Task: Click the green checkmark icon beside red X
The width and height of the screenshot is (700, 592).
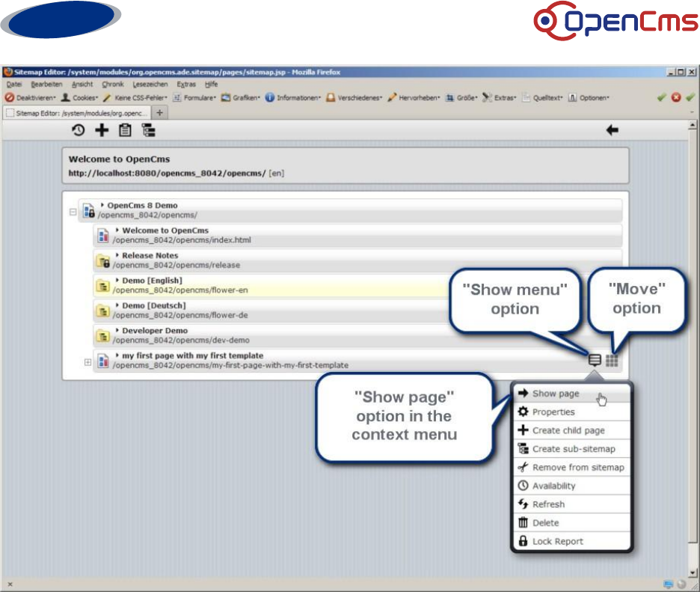Action: tap(662, 97)
